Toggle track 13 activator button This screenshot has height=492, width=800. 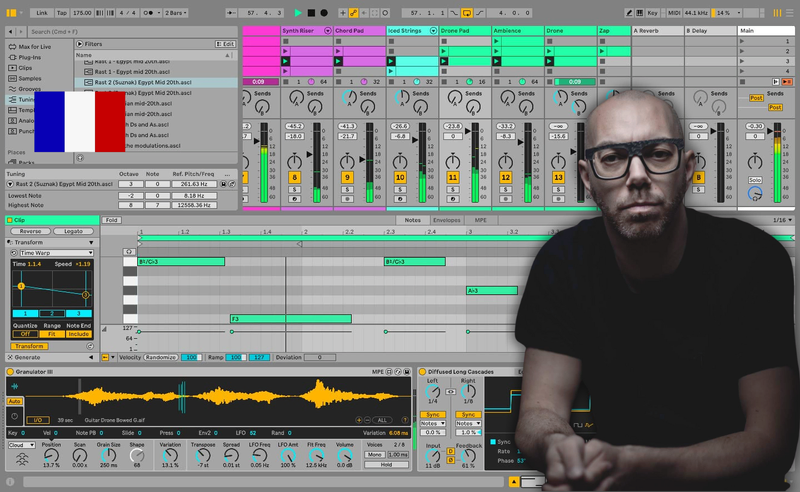pyautogui.click(x=558, y=178)
